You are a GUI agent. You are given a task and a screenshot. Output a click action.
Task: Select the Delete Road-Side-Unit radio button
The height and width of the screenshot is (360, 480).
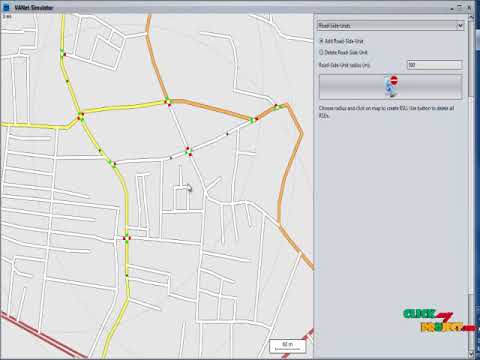click(321, 52)
